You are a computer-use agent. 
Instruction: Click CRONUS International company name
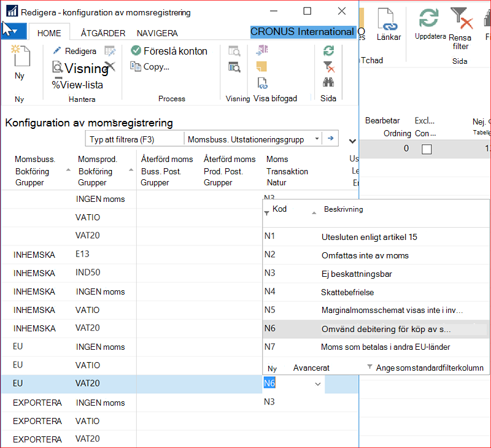click(x=302, y=32)
